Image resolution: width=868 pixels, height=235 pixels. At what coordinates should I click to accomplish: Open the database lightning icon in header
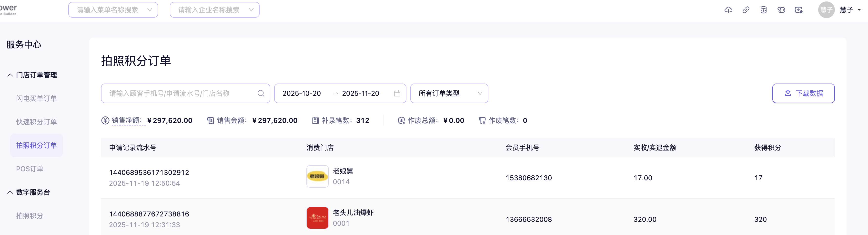pos(764,10)
